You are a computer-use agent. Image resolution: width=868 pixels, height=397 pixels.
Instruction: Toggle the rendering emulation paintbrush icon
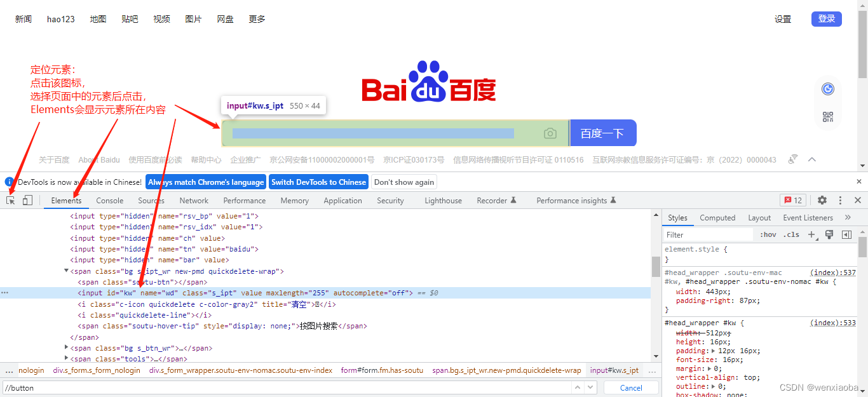829,235
